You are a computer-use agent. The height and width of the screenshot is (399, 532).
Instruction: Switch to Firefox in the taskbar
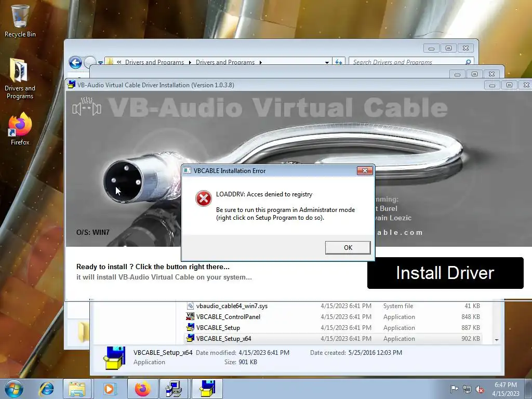click(x=142, y=389)
